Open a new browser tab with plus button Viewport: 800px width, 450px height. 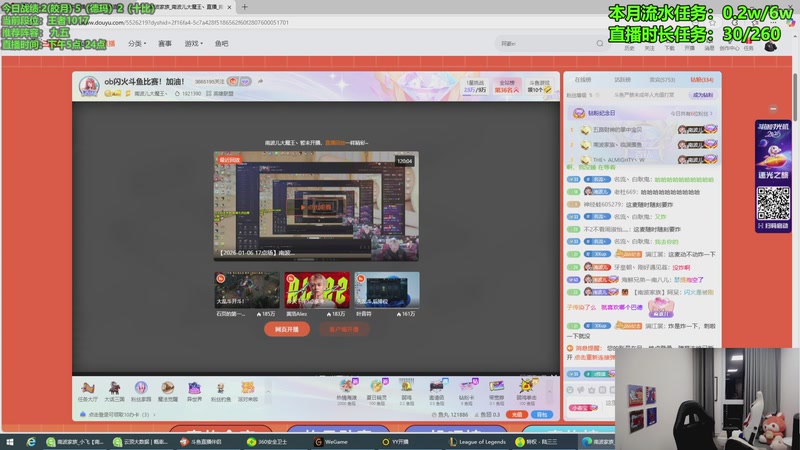(x=244, y=7)
